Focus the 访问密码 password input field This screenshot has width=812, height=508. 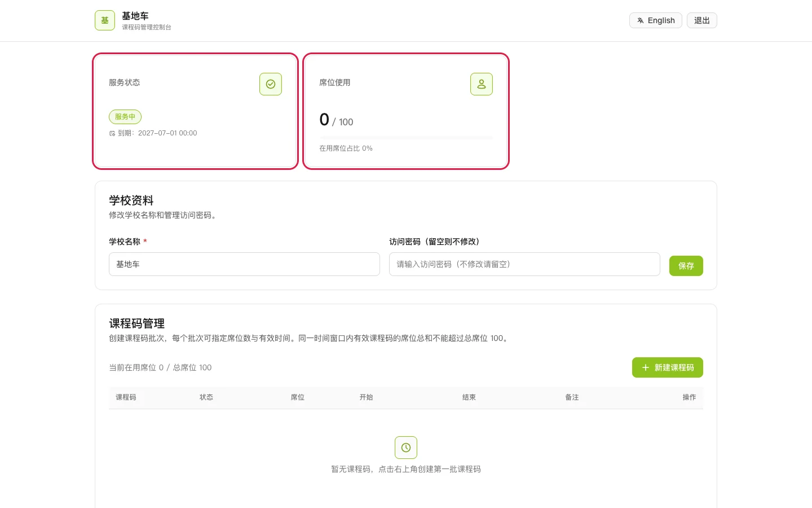(x=524, y=264)
